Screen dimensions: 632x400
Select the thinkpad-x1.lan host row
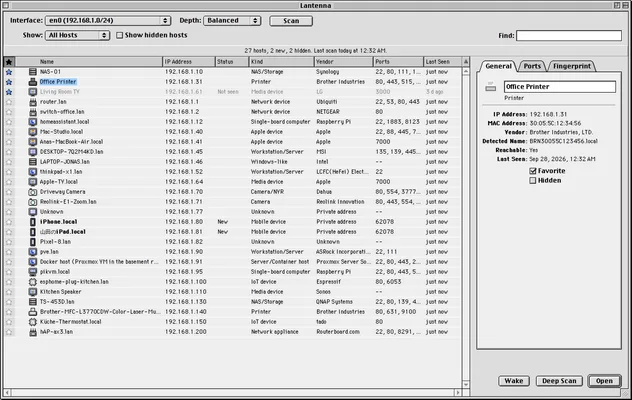(x=232, y=172)
